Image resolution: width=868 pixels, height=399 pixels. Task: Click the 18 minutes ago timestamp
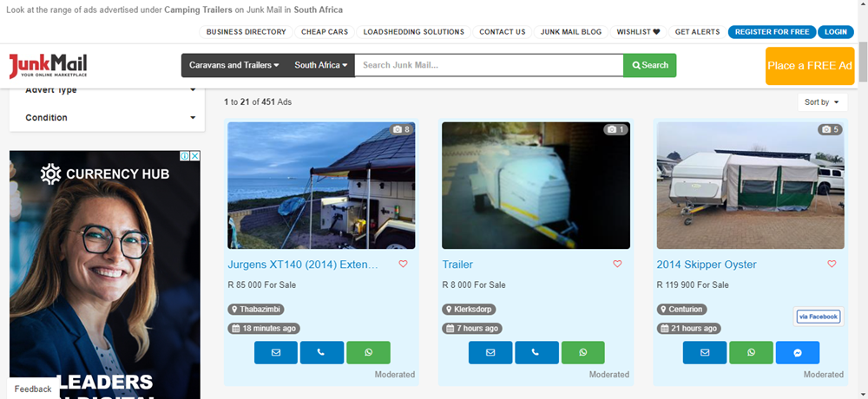point(264,328)
